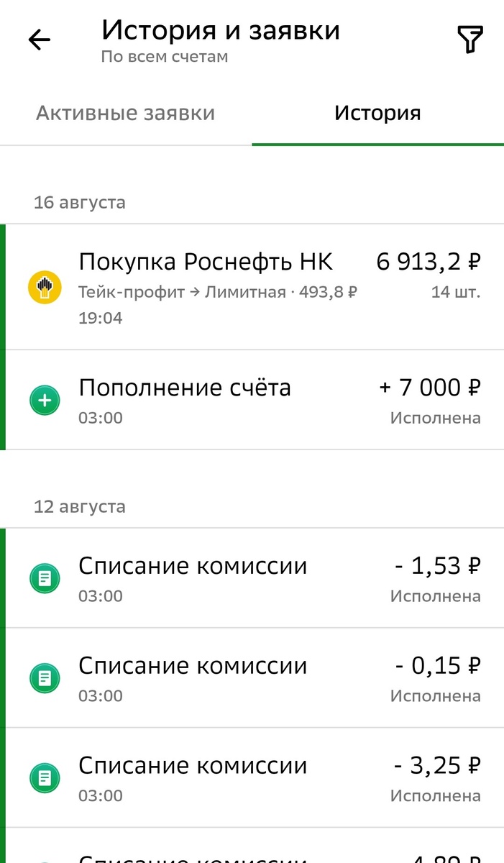Tap the 6 913,2 ₽ amount
Viewport: 504px width, 863px height.
pyautogui.click(x=428, y=261)
